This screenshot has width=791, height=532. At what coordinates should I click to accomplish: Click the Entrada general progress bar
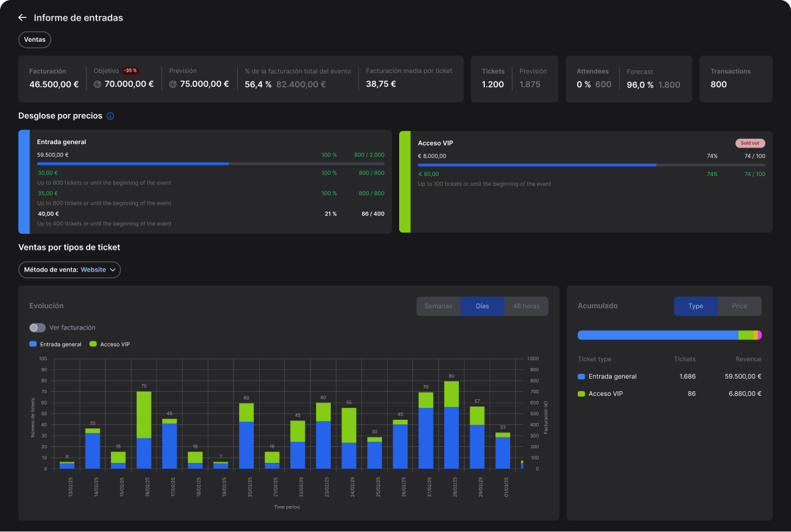(210, 163)
